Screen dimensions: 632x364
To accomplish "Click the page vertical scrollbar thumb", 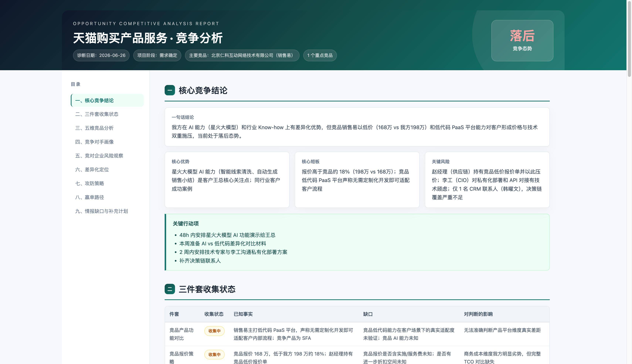I will click(629, 39).
